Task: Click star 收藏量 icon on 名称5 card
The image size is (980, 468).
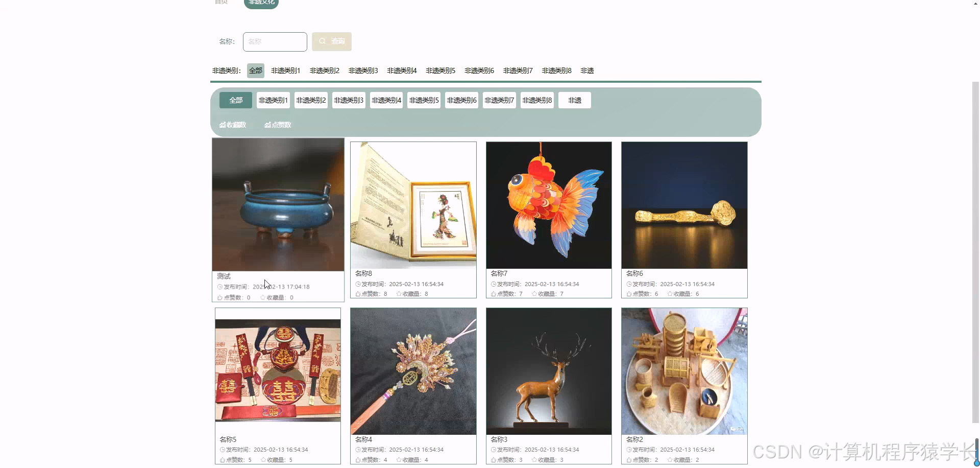Action: [263, 460]
